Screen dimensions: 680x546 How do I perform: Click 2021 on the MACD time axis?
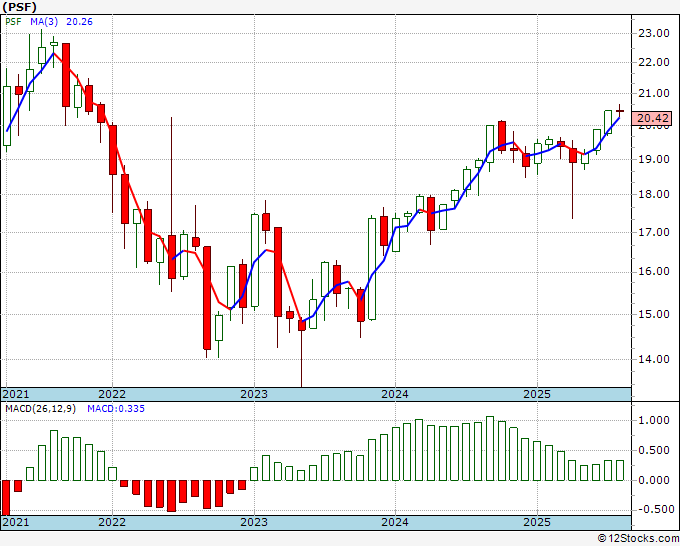click(x=16, y=522)
